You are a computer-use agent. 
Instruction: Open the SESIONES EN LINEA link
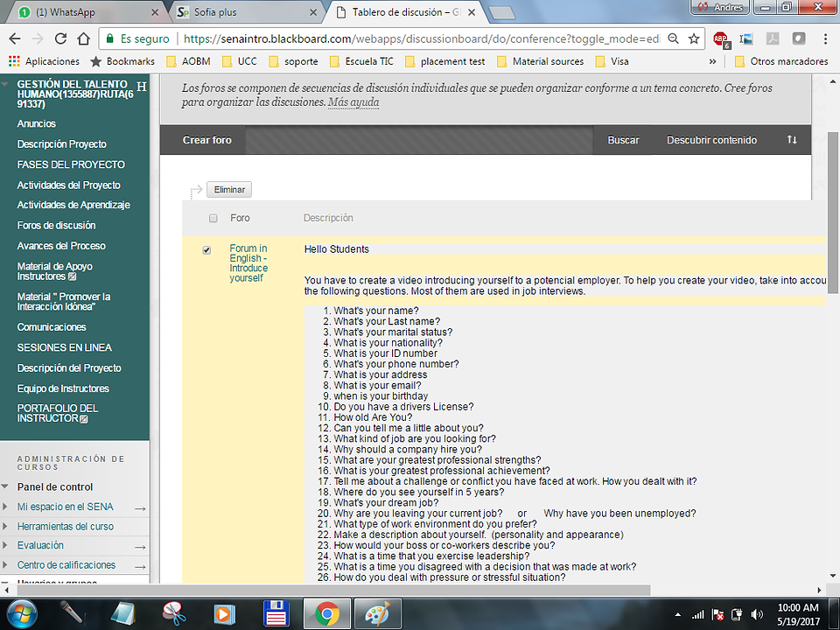(x=64, y=347)
